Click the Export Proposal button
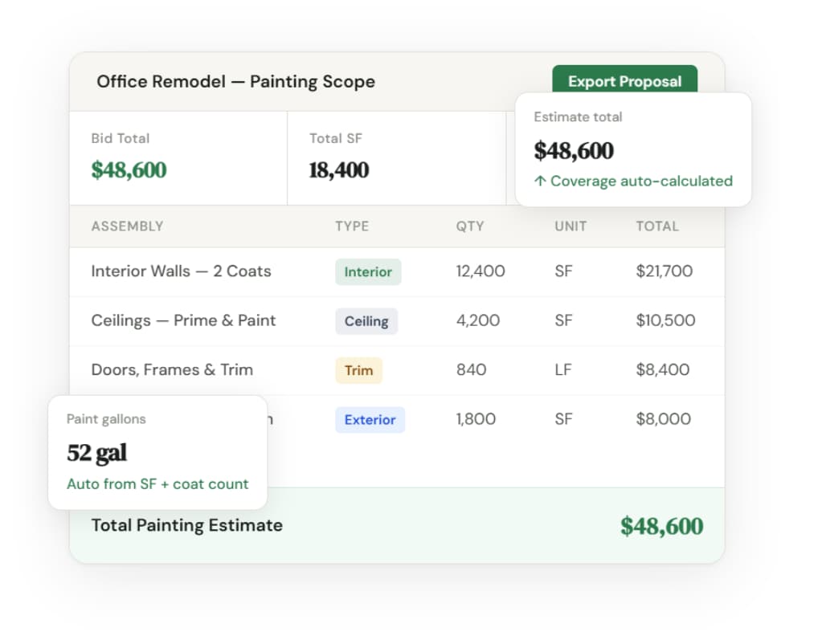This screenshot has height=644, width=822. [x=624, y=79]
